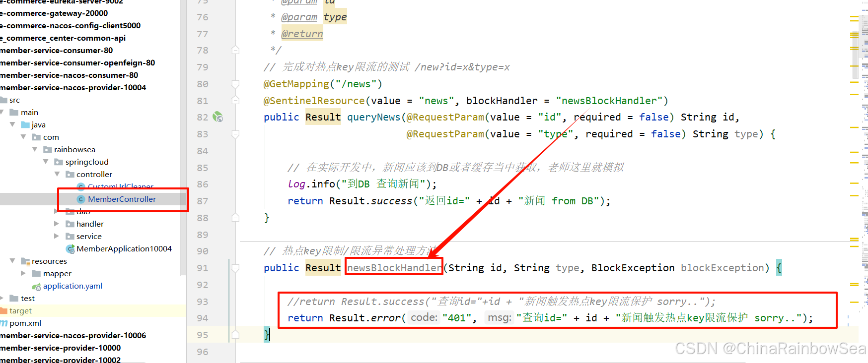
Task: Open application.yaml from the project tree
Action: click(x=72, y=286)
